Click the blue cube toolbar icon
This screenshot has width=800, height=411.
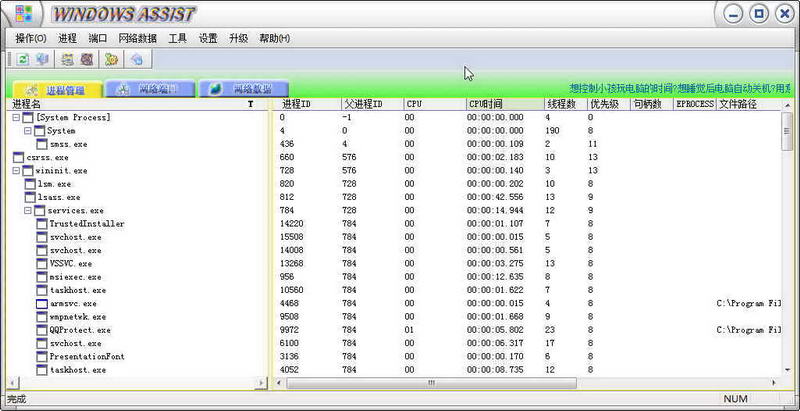click(x=42, y=60)
